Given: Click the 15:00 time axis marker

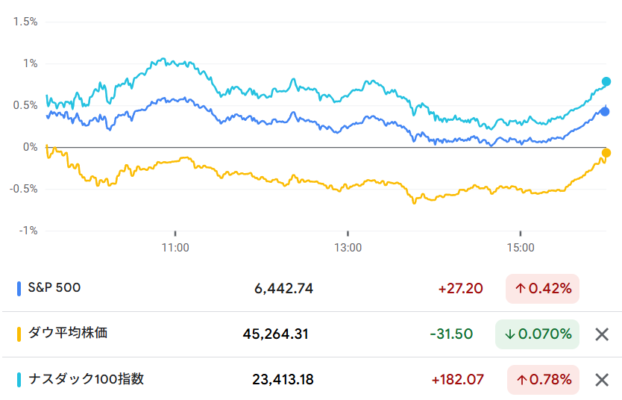Looking at the screenshot, I should pos(520,248).
